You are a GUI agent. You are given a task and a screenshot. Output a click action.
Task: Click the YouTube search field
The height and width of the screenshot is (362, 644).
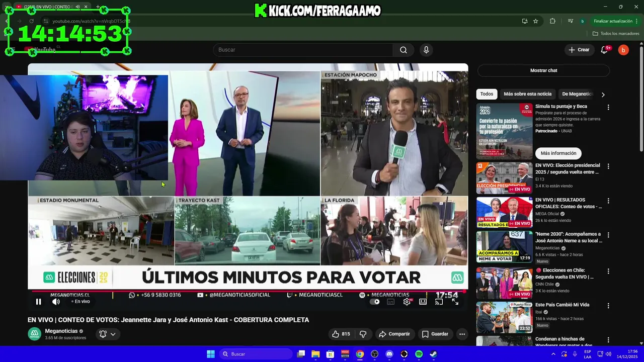[303, 50]
